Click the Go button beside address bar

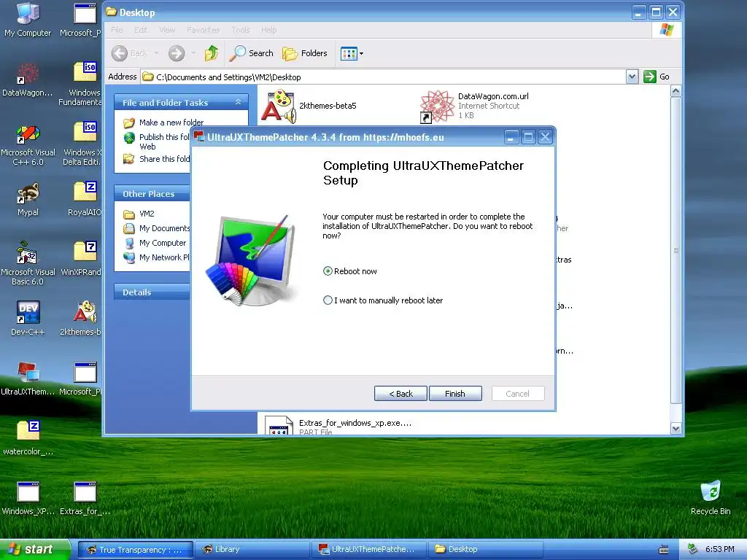[657, 77]
